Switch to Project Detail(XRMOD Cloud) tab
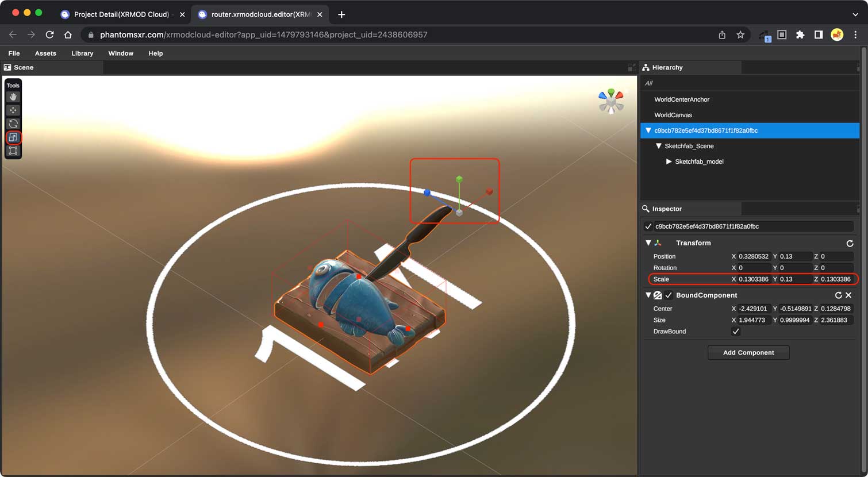 click(x=123, y=14)
